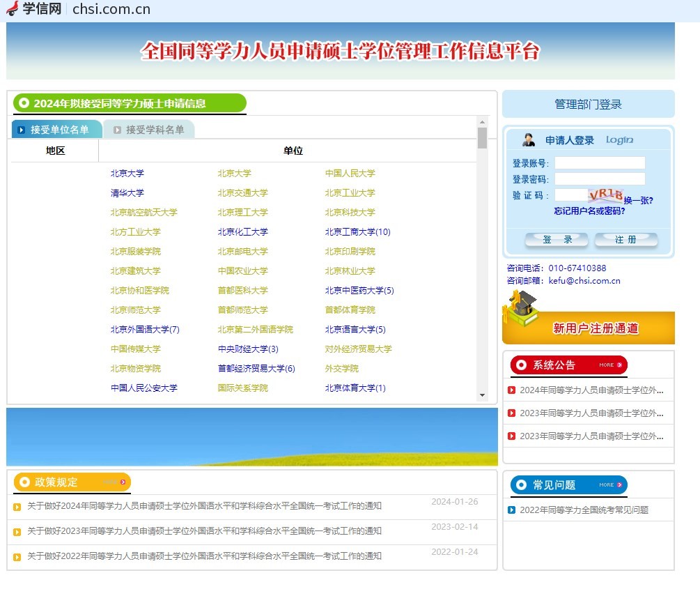Viewport: 700px width, 596px height.
Task: Open 国际关系学院 link
Action: click(x=243, y=388)
